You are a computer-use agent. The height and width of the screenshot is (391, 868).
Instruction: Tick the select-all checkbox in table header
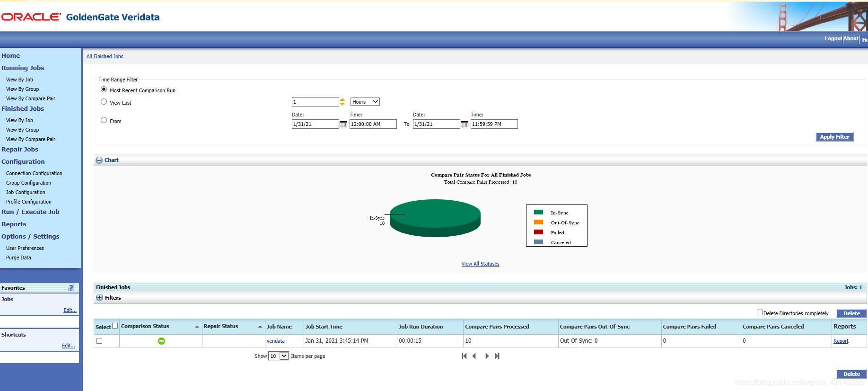(114, 326)
